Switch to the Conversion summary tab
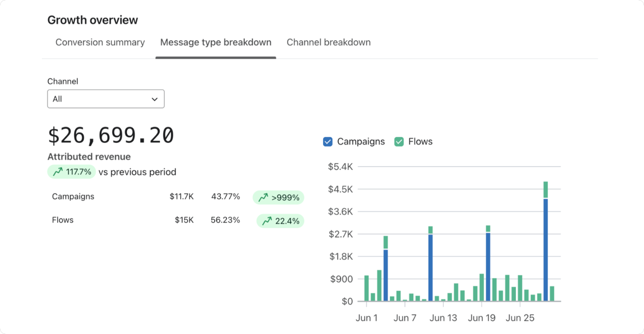The height and width of the screenshot is (334, 644). (100, 42)
